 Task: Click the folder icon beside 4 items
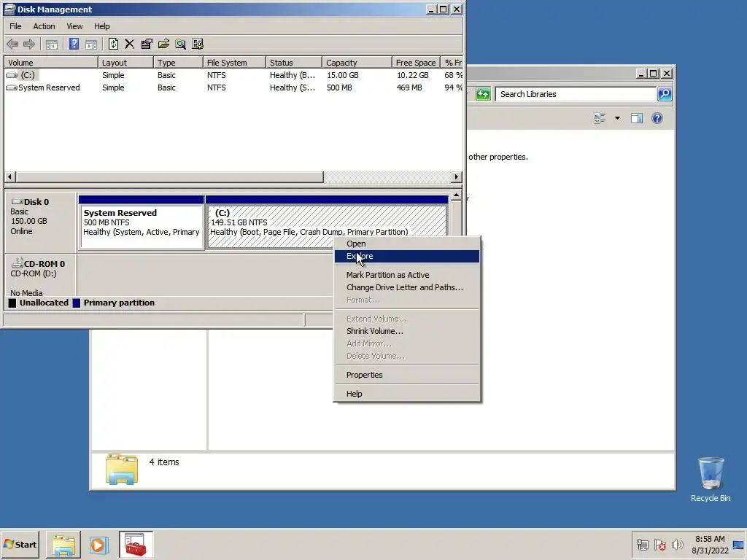tap(122, 470)
